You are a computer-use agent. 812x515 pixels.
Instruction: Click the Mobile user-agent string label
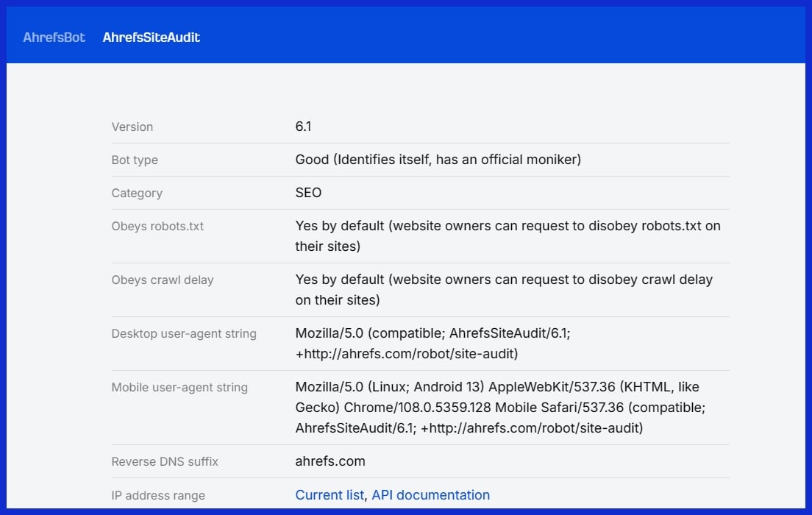(x=179, y=387)
